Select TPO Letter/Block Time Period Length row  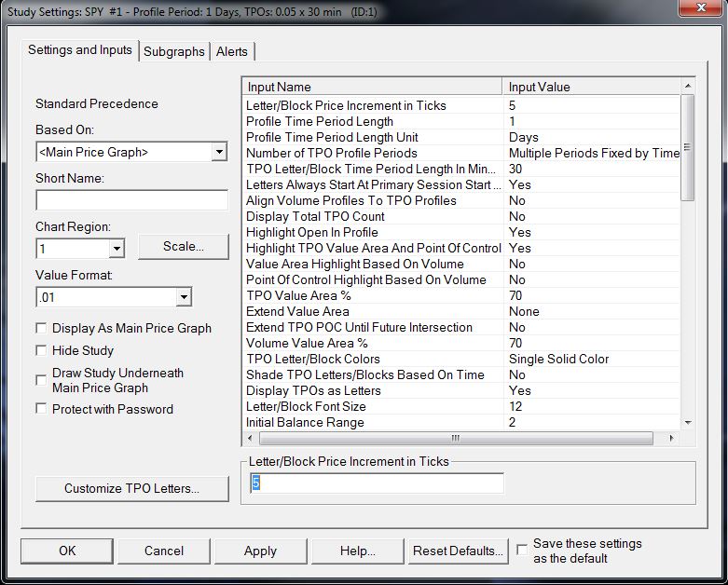coord(462,169)
